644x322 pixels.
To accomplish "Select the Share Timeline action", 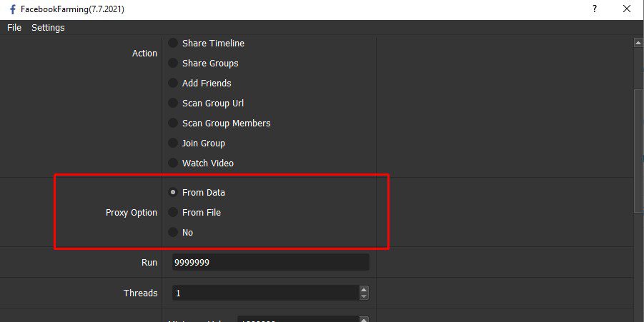I will tap(206, 43).
